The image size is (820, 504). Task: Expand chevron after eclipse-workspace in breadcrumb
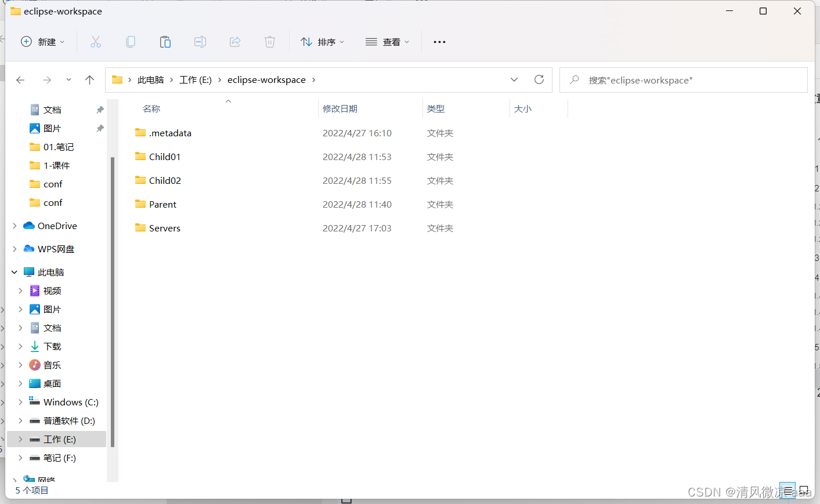[x=314, y=80]
